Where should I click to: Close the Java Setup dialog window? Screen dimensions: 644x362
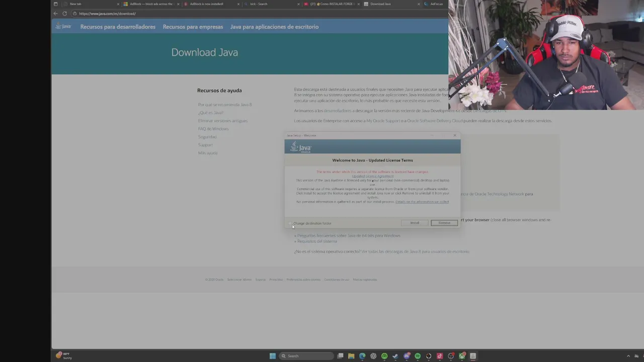tap(455, 135)
